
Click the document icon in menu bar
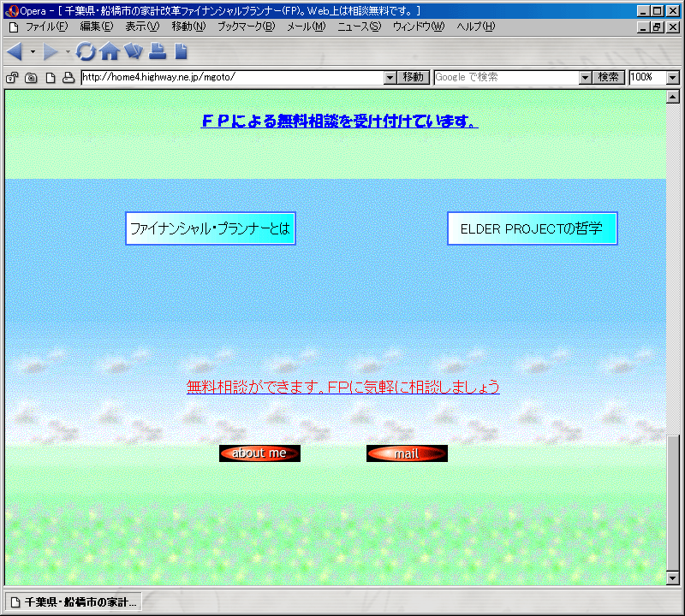coord(14,27)
